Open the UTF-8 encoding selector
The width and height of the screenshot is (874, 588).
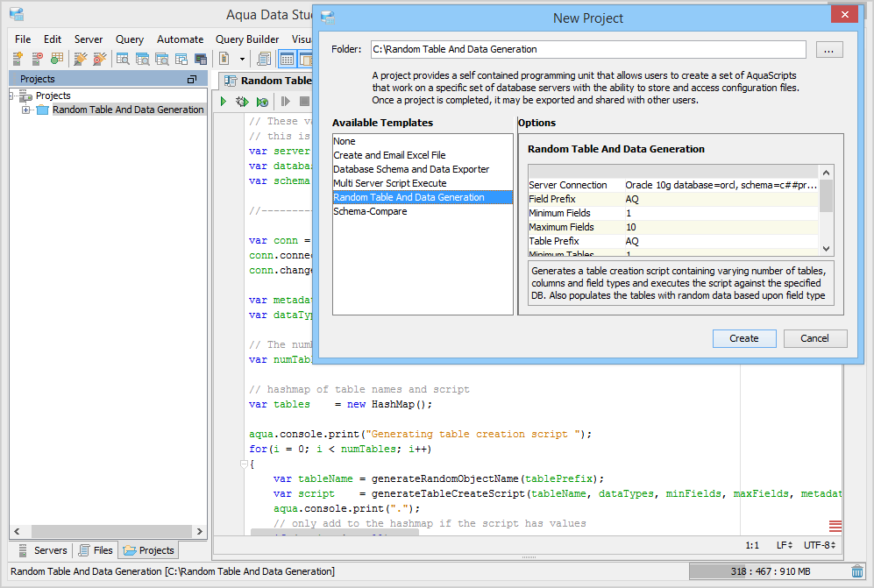tap(820, 545)
